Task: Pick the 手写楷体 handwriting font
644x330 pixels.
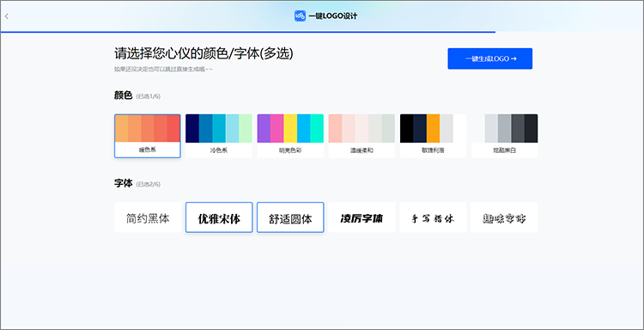Action: point(434,217)
